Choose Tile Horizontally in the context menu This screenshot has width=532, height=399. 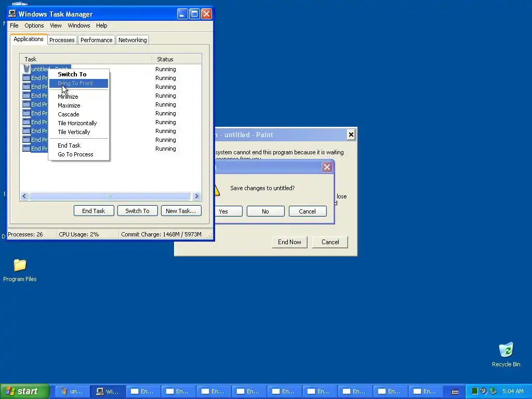pyautogui.click(x=79, y=123)
